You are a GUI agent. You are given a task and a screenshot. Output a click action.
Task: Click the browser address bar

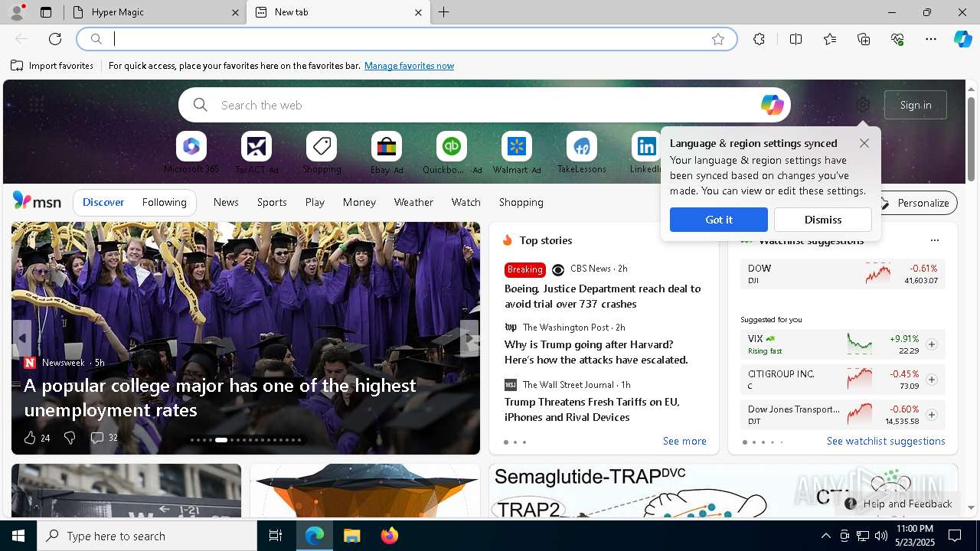(407, 39)
